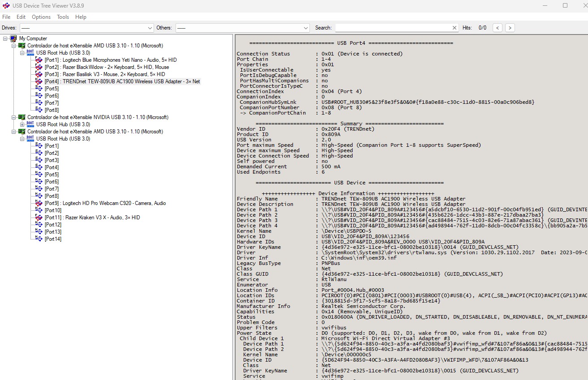Open the Others dropdown

tap(306, 28)
